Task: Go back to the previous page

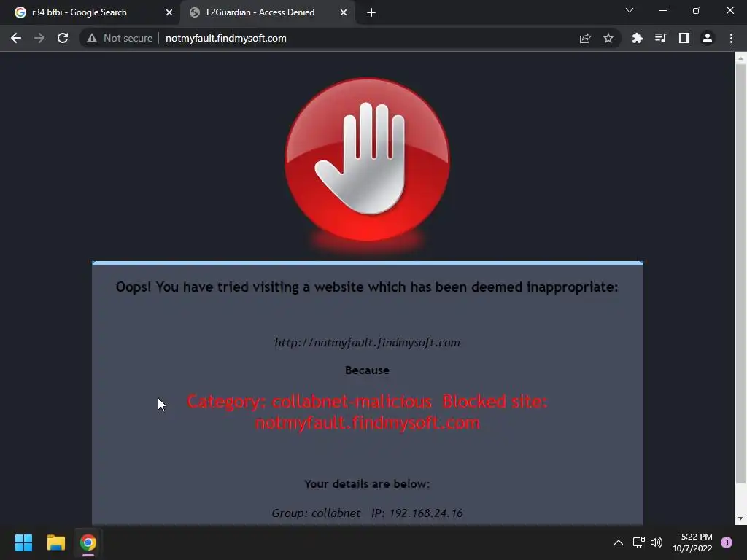Action: click(x=16, y=38)
